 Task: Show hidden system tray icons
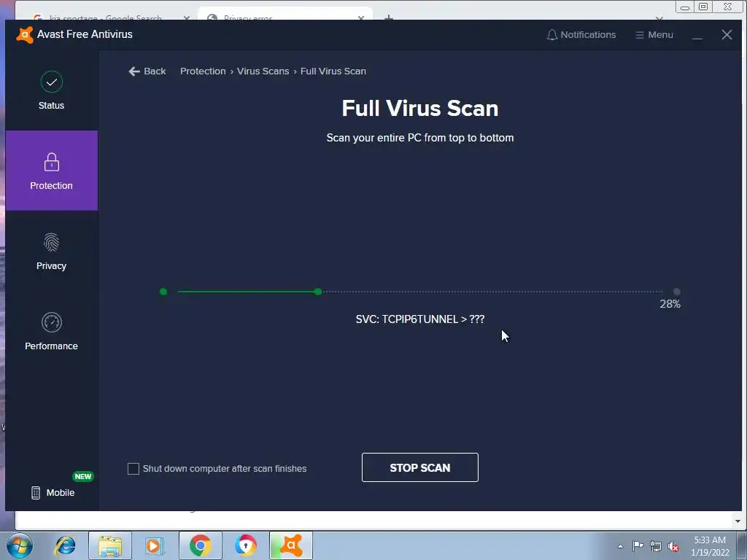point(620,546)
